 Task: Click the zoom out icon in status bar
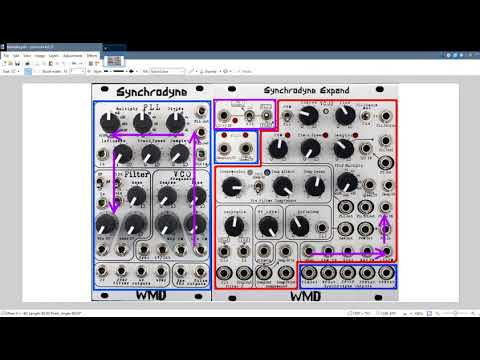(437, 313)
